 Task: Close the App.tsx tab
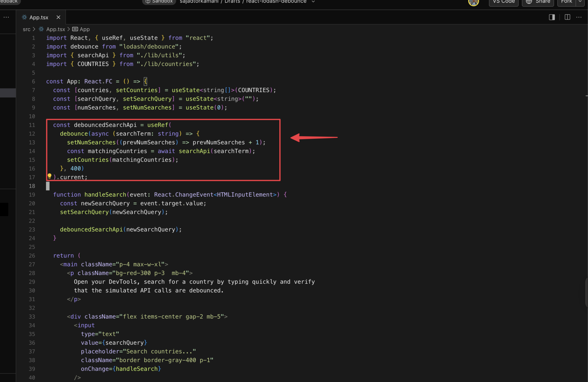(x=59, y=17)
